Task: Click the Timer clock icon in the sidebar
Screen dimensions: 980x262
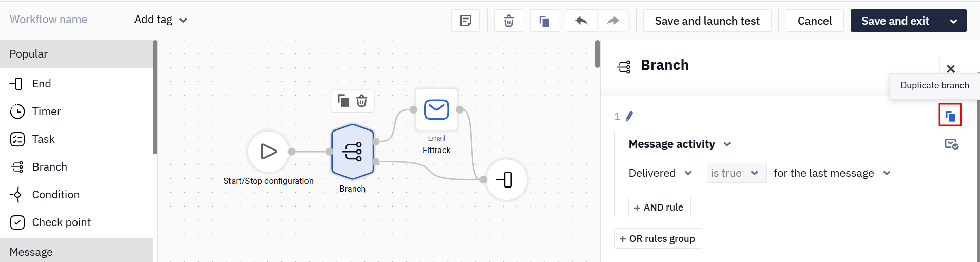Action: pos(17,111)
